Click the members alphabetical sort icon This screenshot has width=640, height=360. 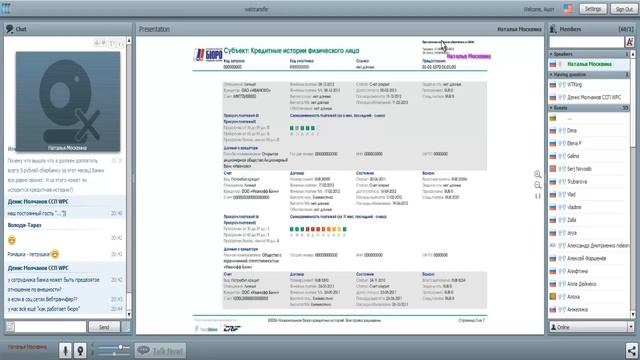click(x=629, y=42)
